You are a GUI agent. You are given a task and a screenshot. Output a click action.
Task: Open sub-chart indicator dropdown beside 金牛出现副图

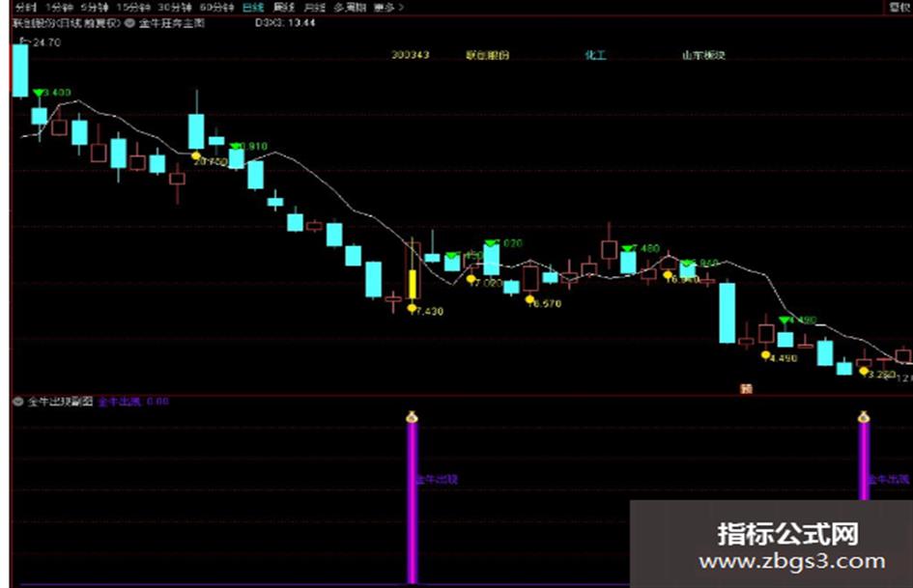[x=17, y=401]
